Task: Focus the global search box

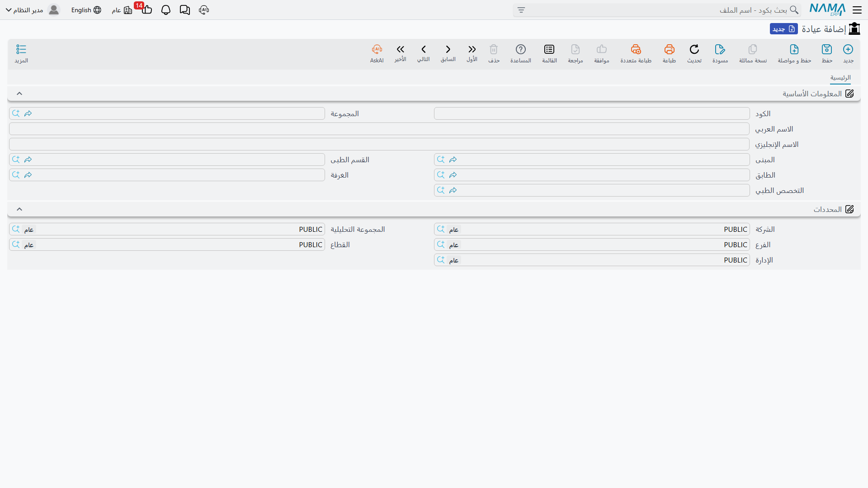Action: [657, 10]
